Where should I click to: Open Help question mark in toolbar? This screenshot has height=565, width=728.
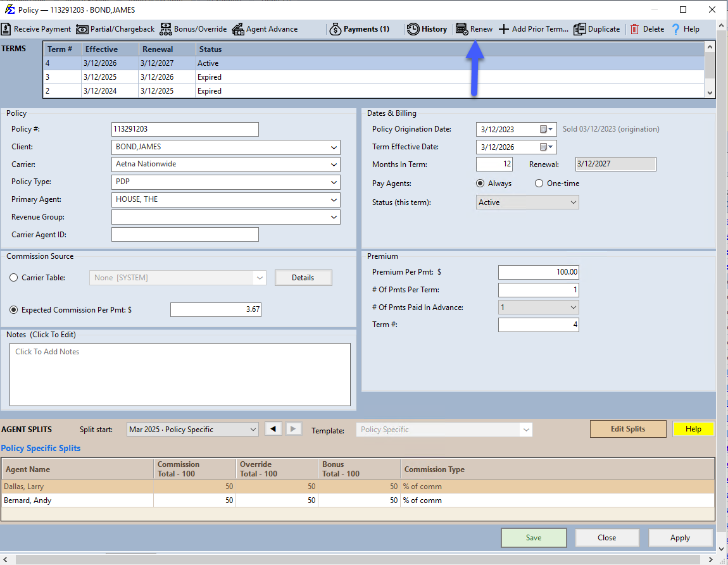[x=676, y=29]
